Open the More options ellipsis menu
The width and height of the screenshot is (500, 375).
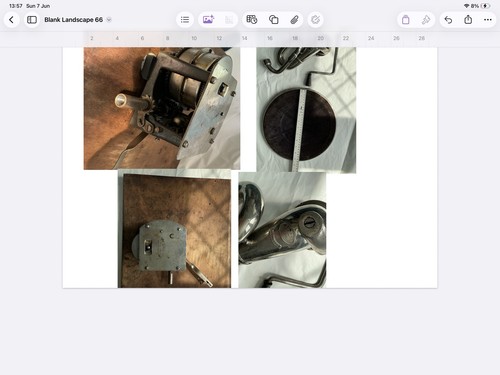(488, 20)
